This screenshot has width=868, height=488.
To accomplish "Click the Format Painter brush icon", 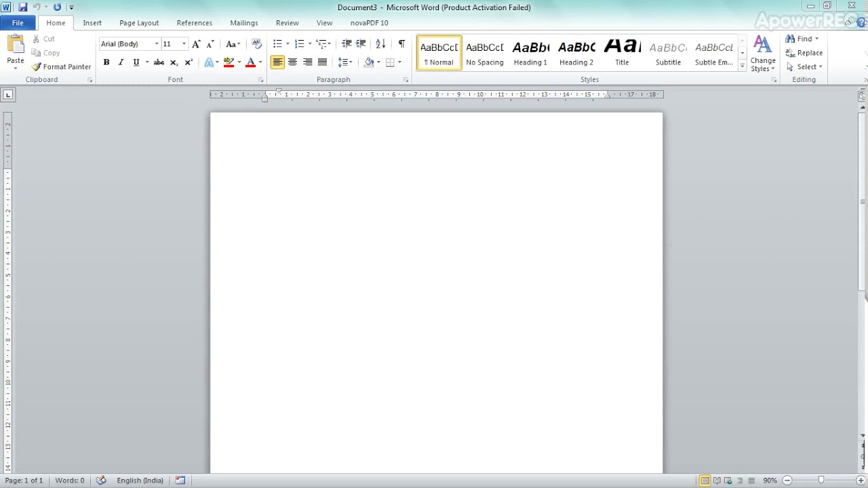I will (x=37, y=67).
